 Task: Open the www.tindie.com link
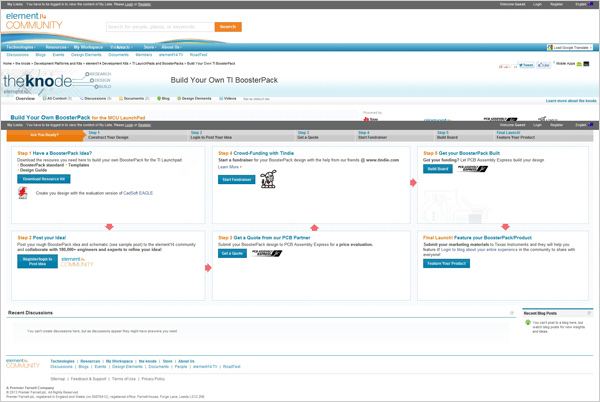[x=382, y=160]
